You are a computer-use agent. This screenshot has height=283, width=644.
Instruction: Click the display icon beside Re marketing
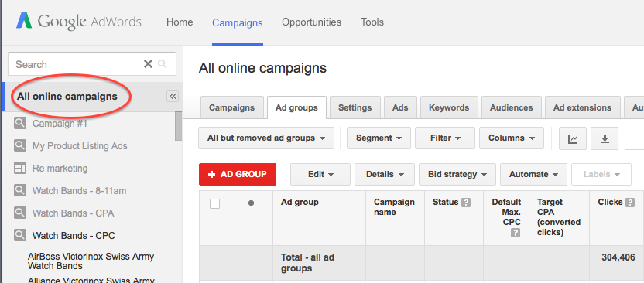click(x=19, y=168)
